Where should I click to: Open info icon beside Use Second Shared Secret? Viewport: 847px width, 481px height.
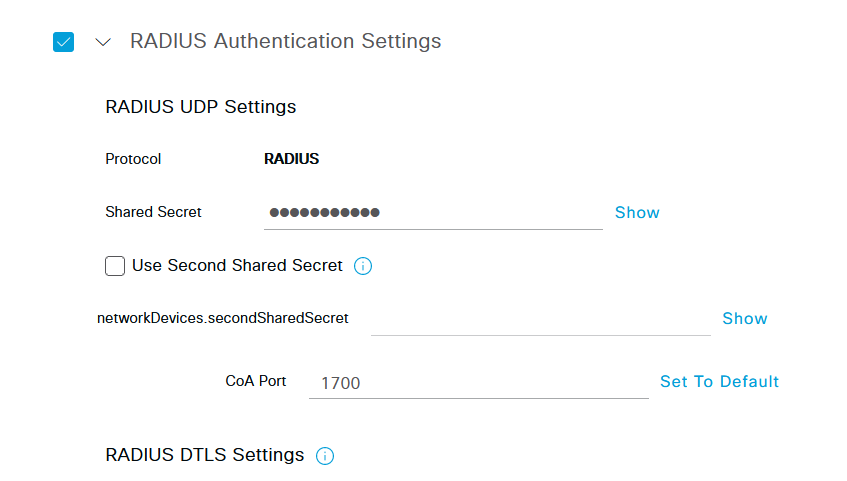362,266
